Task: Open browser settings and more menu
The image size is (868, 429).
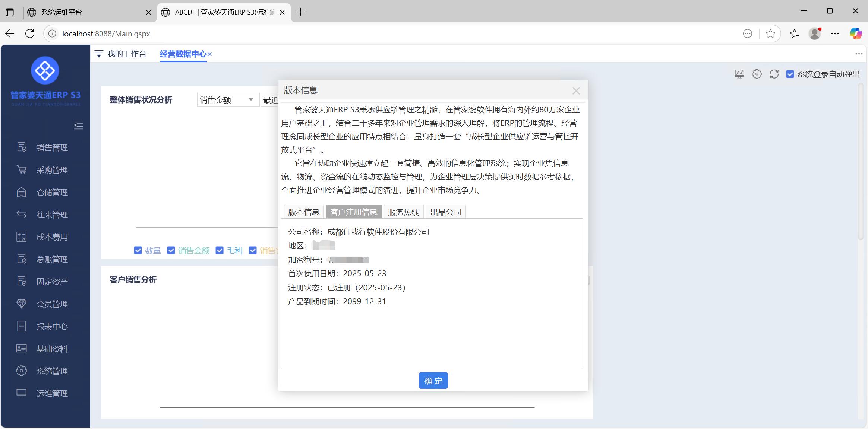Action: click(x=835, y=34)
